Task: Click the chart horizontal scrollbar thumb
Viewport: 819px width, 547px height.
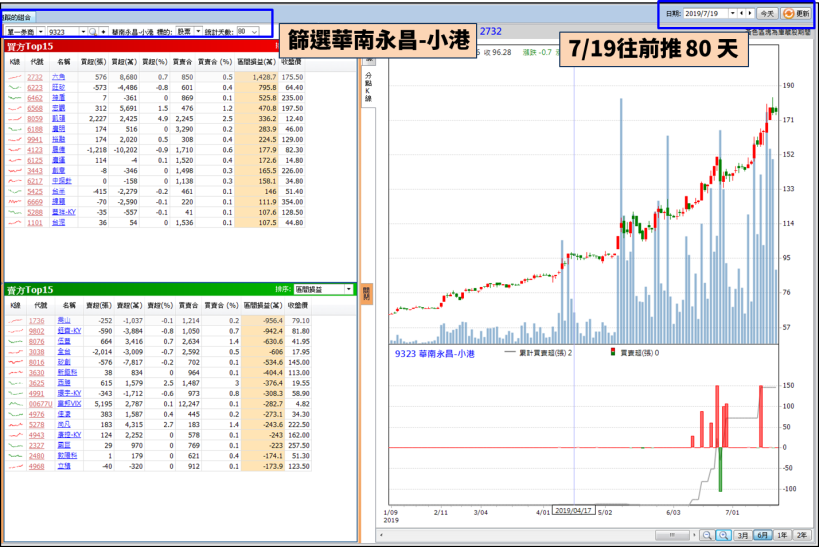Action: 672,535
